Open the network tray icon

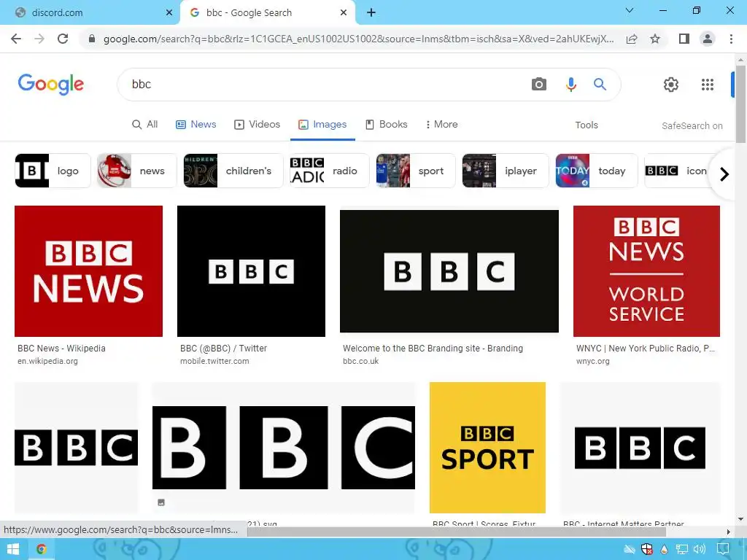(x=682, y=550)
